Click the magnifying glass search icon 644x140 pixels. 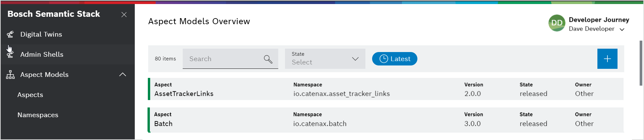[x=268, y=59]
